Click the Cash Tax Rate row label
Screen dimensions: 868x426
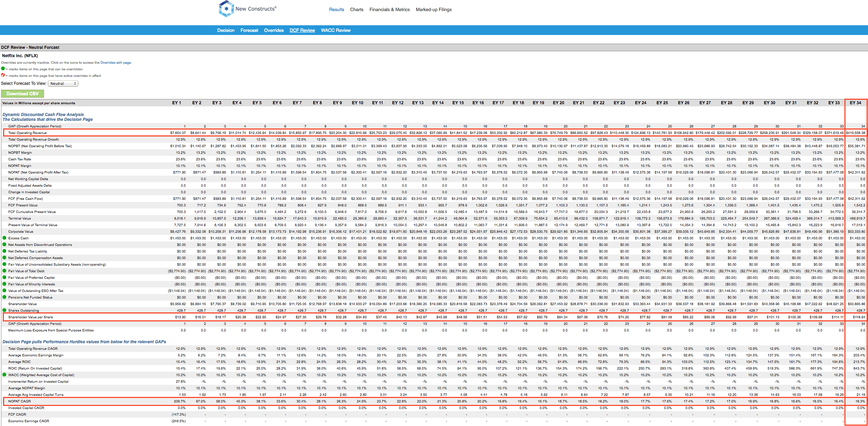click(x=19, y=159)
